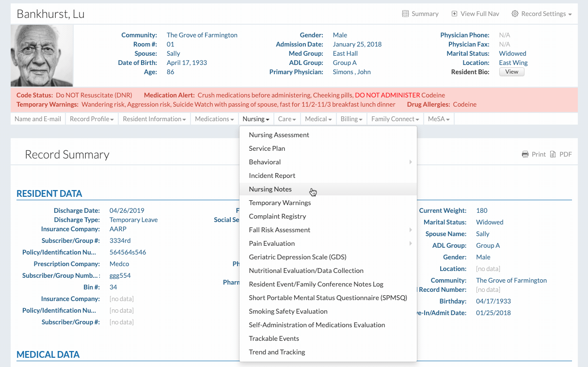The height and width of the screenshot is (367, 588).
Task: Open Trend and Tracking menu item
Action: 277,352
